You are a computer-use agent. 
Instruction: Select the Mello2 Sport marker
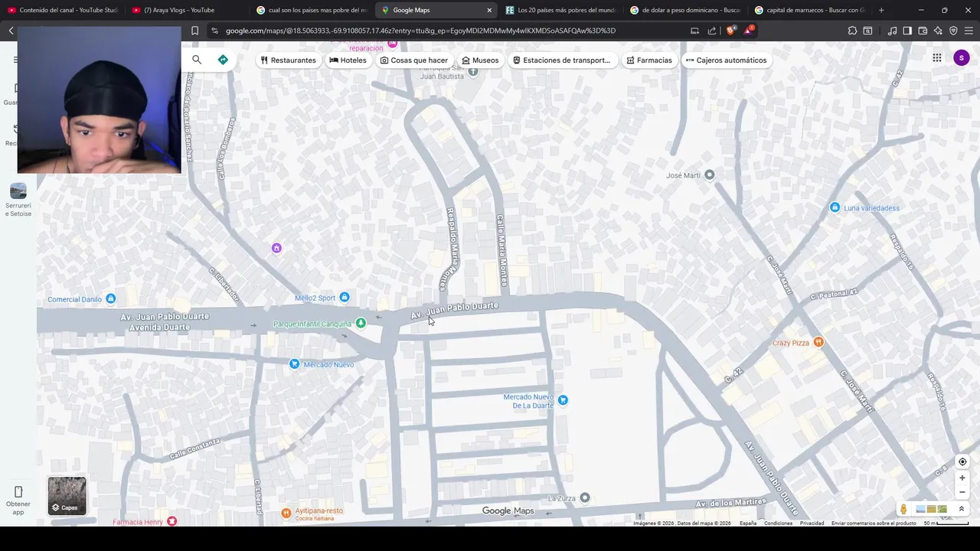coord(345,298)
